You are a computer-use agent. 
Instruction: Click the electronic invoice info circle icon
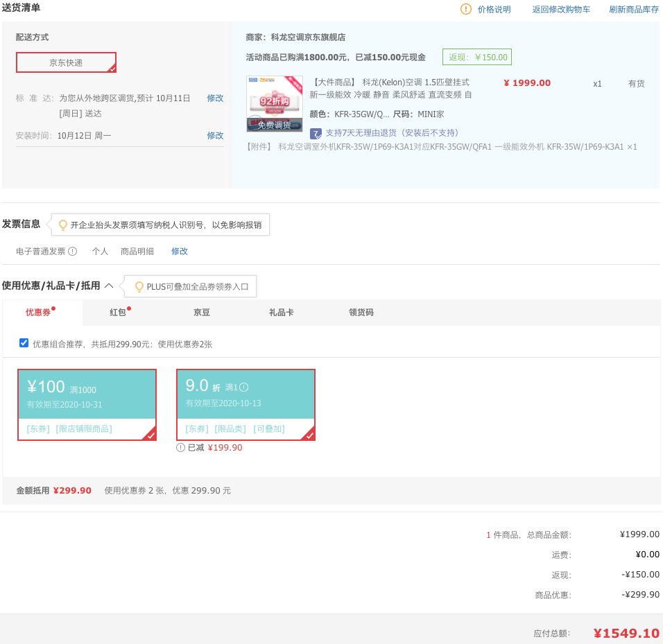[73, 252]
